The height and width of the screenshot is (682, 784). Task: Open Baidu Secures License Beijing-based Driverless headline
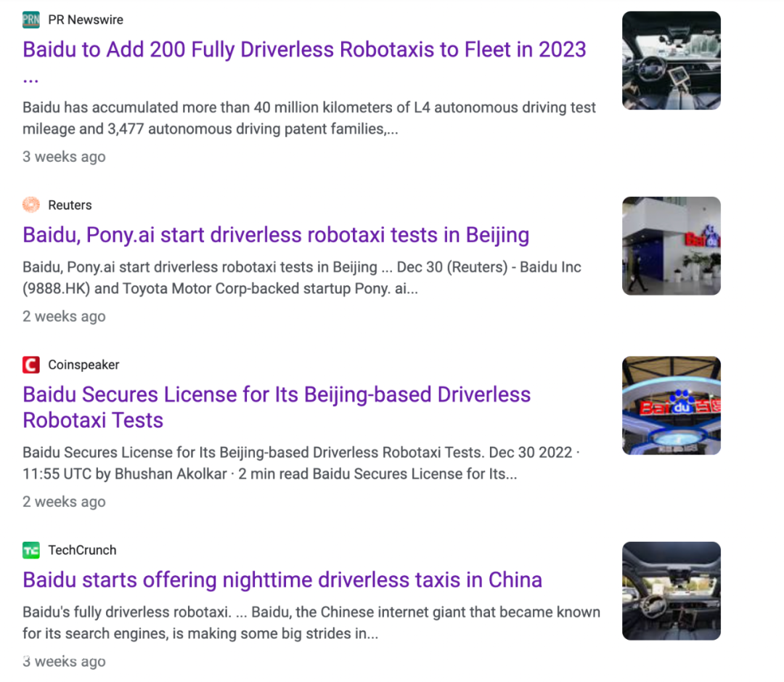click(277, 407)
